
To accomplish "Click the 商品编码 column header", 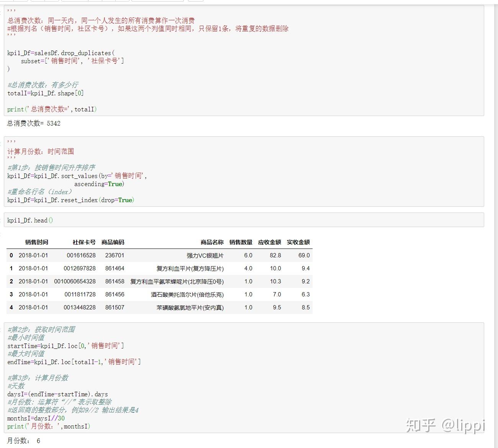I will click(x=113, y=242).
